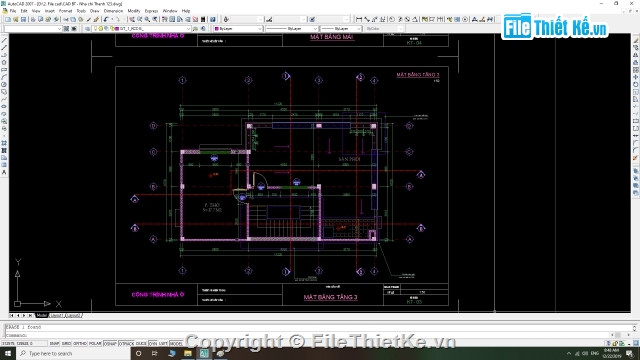
Task: Open the Draw menu
Action: click(94, 11)
